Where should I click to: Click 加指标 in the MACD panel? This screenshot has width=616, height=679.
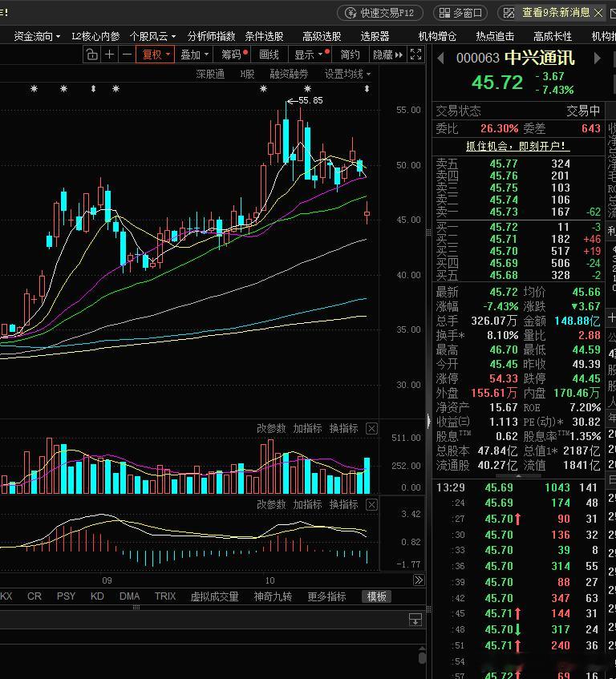coord(307,504)
